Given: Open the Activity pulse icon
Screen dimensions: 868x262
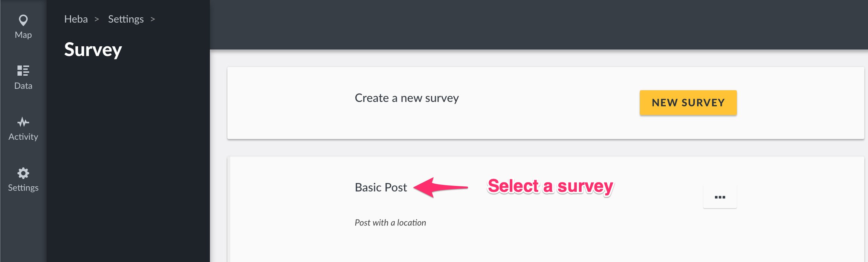Looking at the screenshot, I should 23,122.
